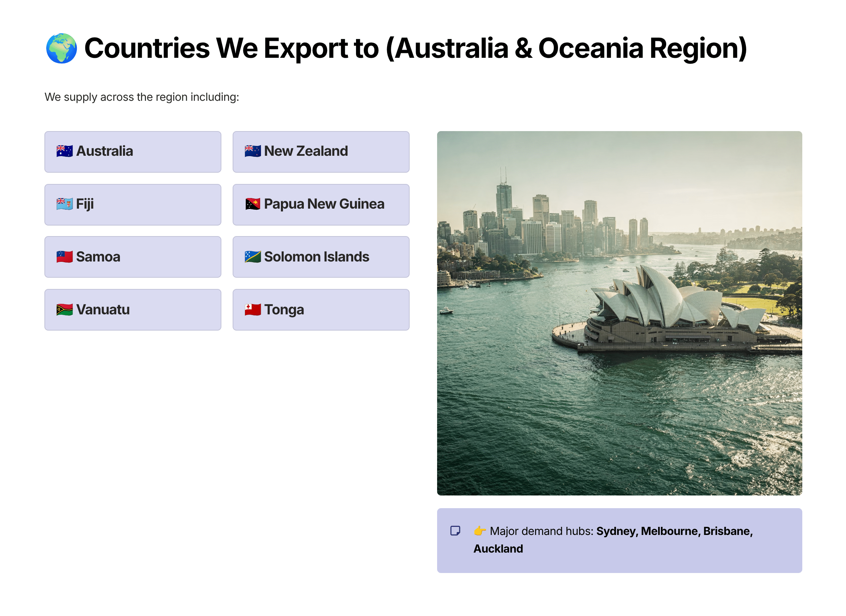This screenshot has width=846, height=616.
Task: Select the New Zealand country card
Action: coord(321,152)
